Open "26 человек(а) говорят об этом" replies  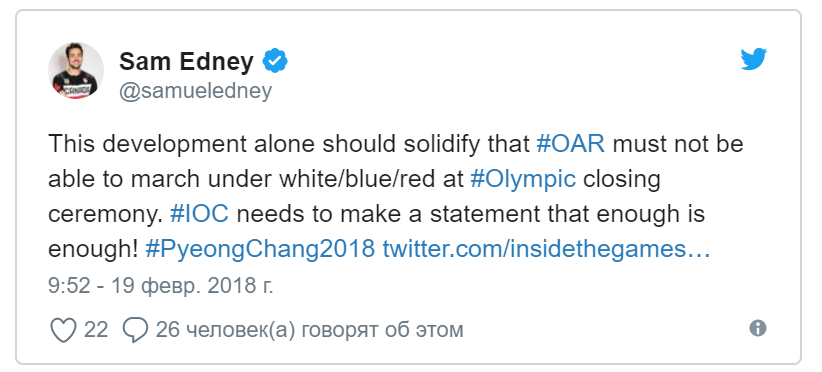point(309,330)
